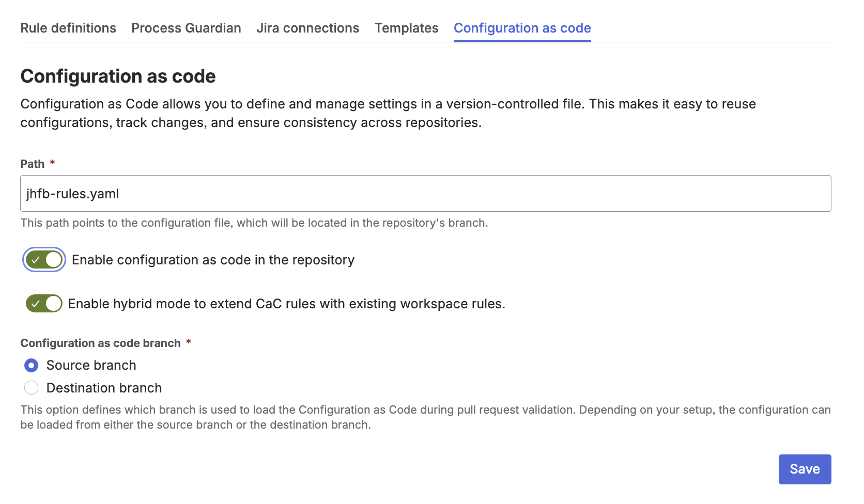This screenshot has height=504, width=864.
Task: Focus the Path input containing jhfb-rules.yaml
Action: (426, 194)
